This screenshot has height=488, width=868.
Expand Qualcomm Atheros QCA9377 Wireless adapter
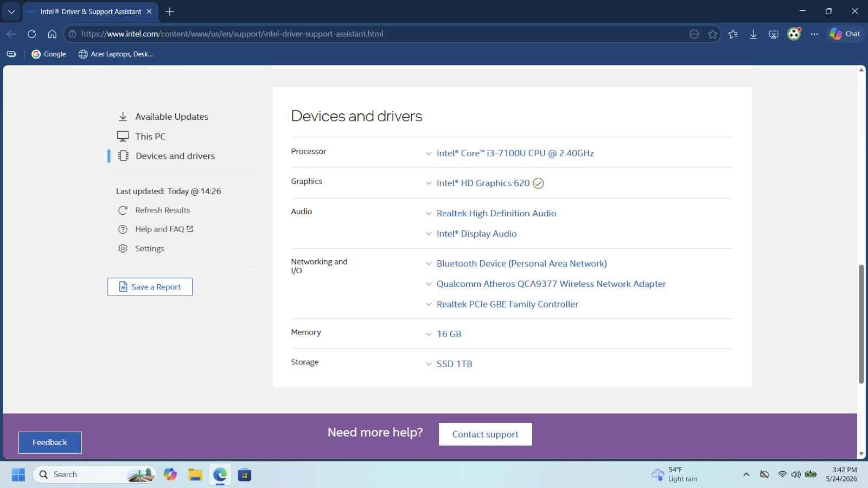tap(551, 284)
